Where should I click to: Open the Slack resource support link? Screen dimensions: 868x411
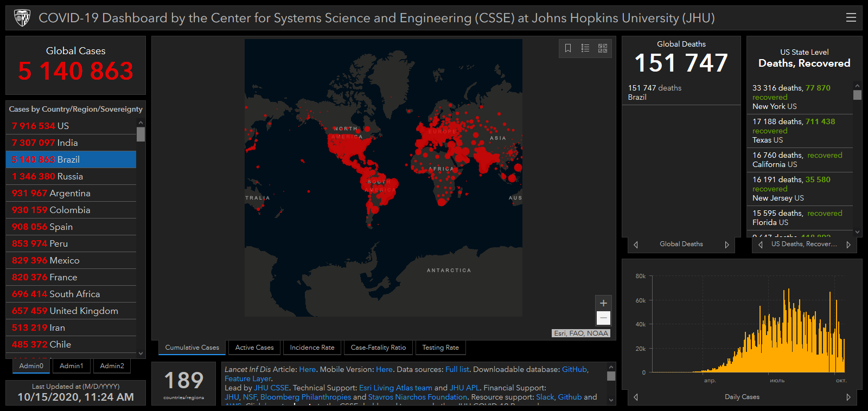click(x=545, y=397)
